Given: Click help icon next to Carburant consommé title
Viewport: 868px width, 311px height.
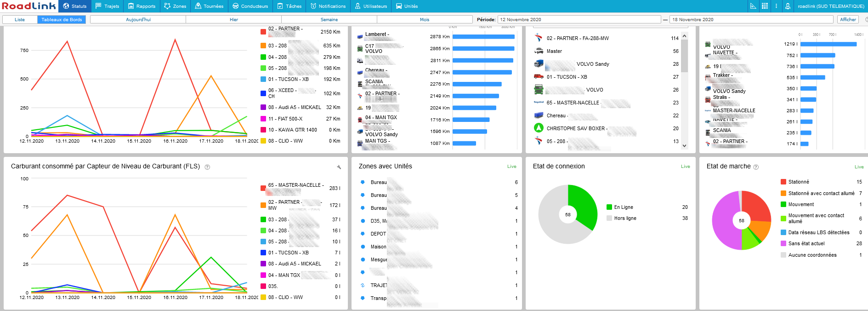Looking at the screenshot, I should (x=207, y=167).
